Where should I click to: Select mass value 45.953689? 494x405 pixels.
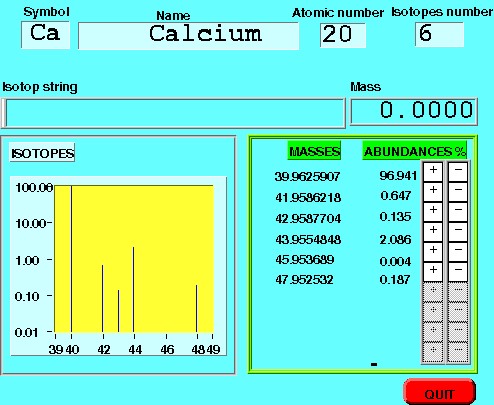[x=305, y=259]
